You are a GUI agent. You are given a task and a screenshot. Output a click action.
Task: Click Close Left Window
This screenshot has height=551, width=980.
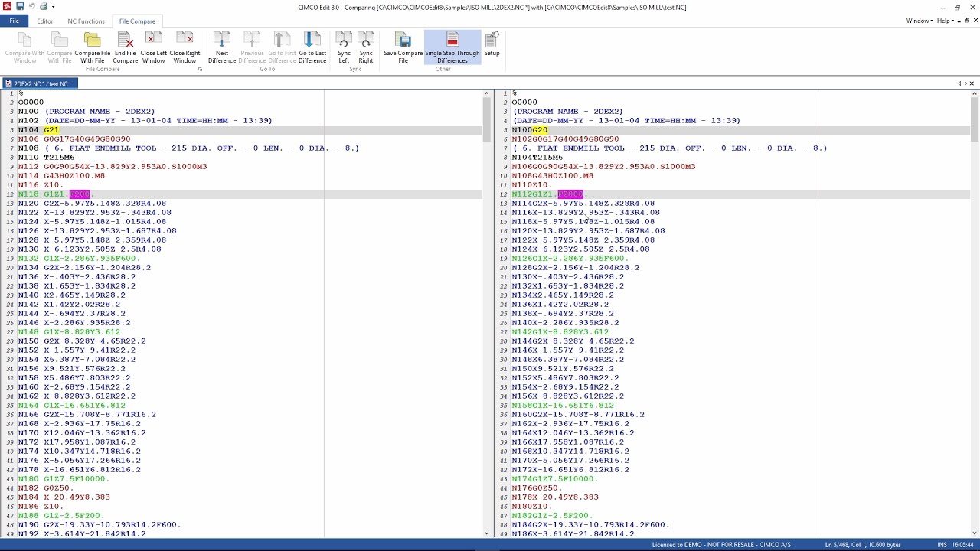click(153, 47)
